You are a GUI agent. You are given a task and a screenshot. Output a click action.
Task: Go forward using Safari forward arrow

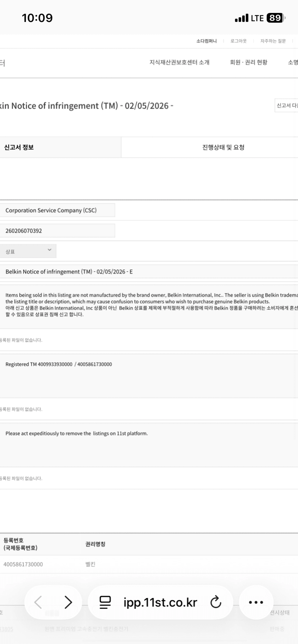(x=68, y=602)
